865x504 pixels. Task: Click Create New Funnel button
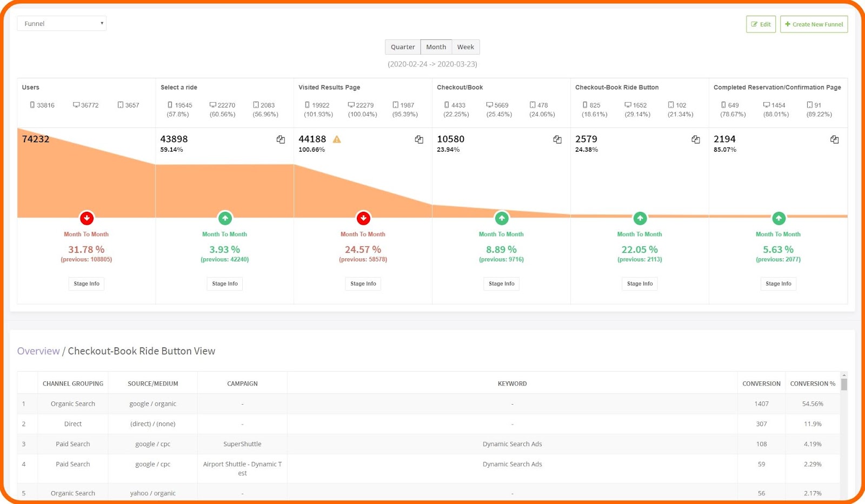[x=814, y=24]
